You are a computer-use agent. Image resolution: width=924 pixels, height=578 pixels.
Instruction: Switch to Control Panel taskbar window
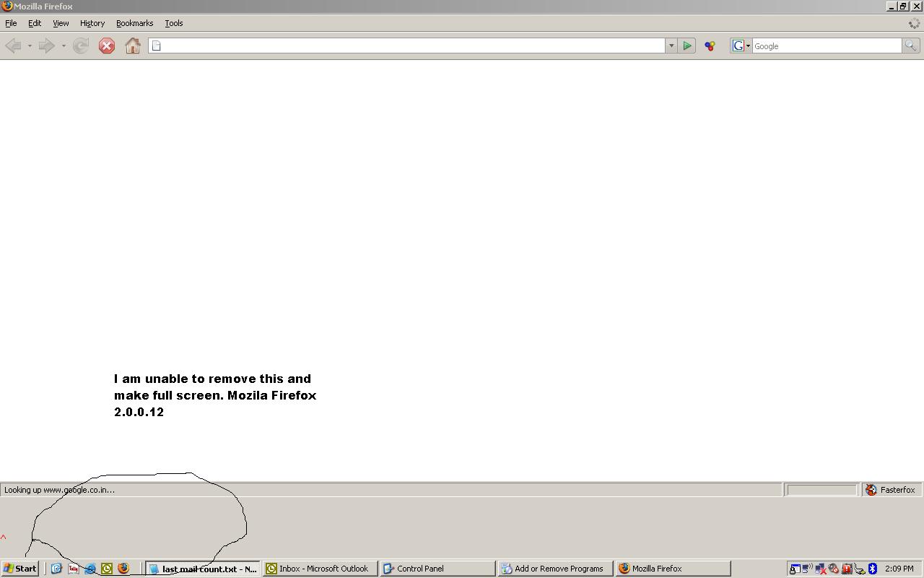click(437, 569)
